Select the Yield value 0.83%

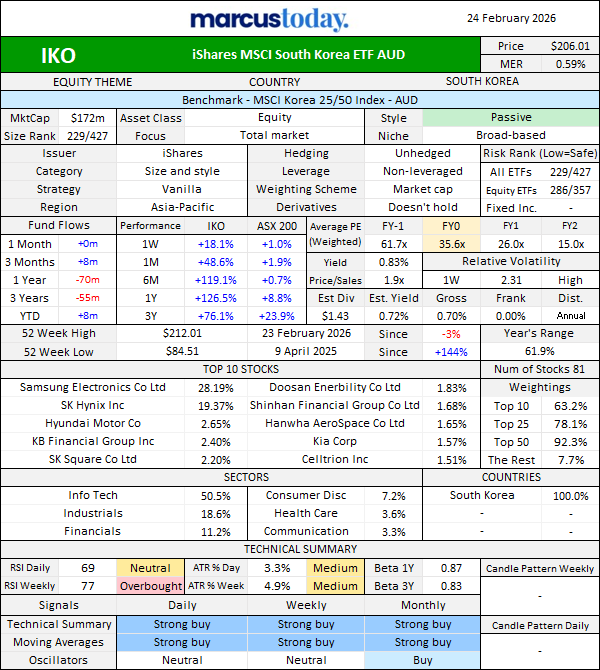pos(394,262)
